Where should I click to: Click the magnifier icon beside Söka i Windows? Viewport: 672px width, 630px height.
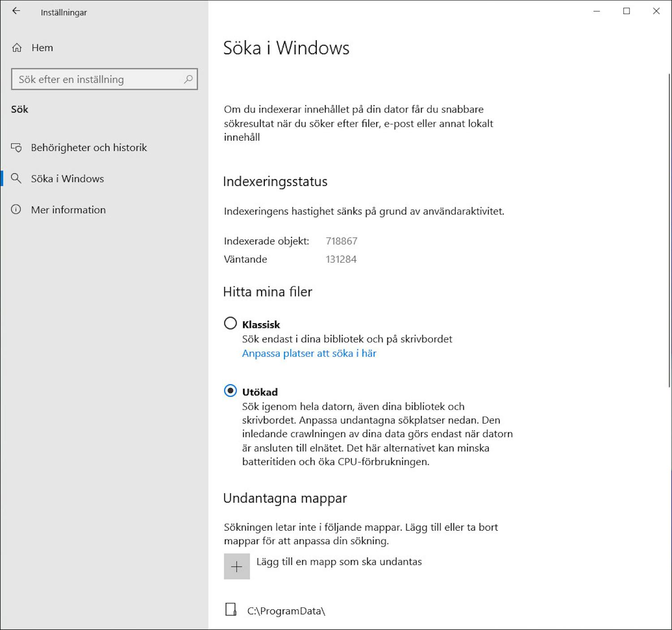click(17, 178)
